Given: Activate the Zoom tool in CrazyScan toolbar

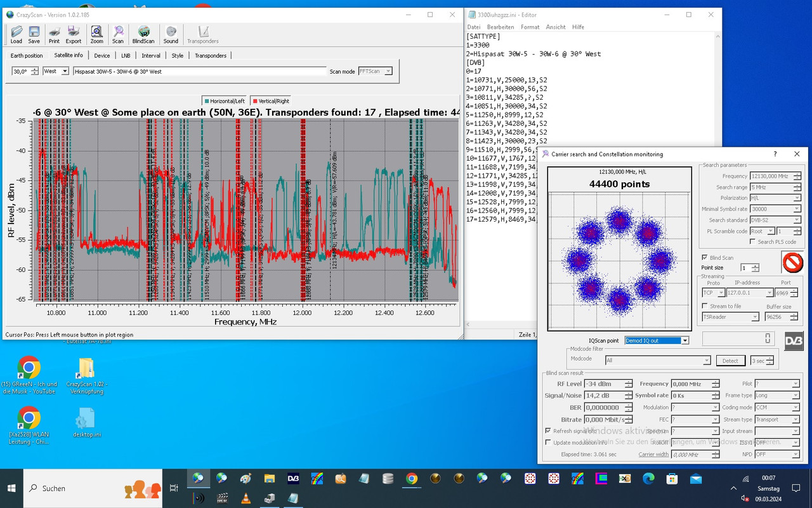Looking at the screenshot, I should click(96, 34).
